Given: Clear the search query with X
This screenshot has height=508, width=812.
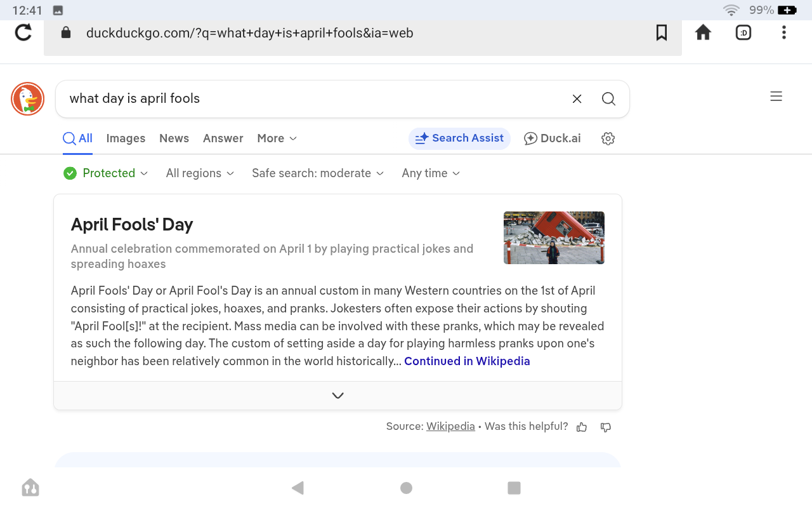Looking at the screenshot, I should pyautogui.click(x=577, y=98).
